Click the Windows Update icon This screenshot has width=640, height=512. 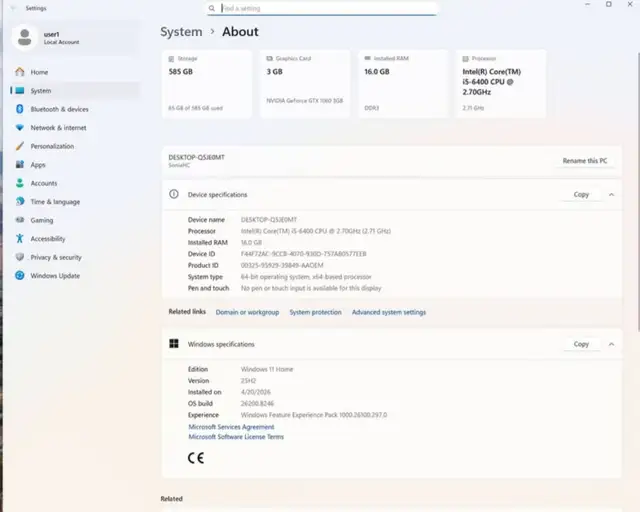pyautogui.click(x=20, y=275)
